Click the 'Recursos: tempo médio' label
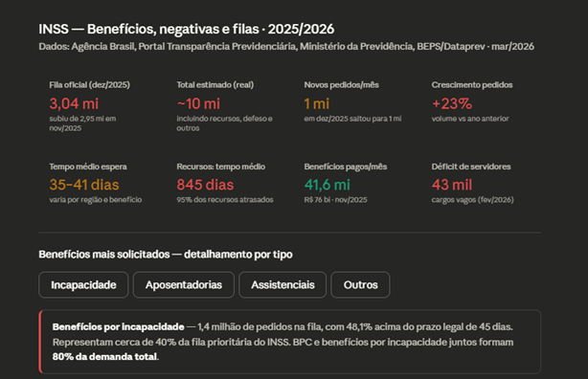 [x=221, y=167]
